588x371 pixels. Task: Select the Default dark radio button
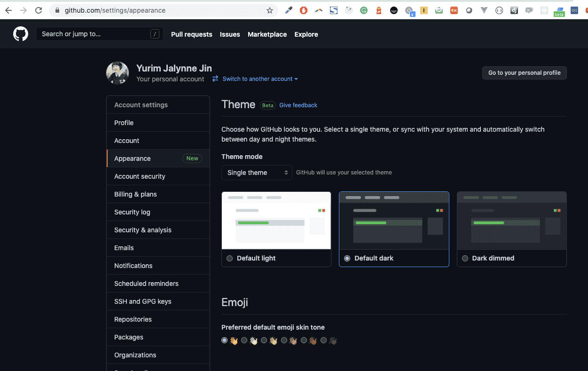tap(347, 258)
